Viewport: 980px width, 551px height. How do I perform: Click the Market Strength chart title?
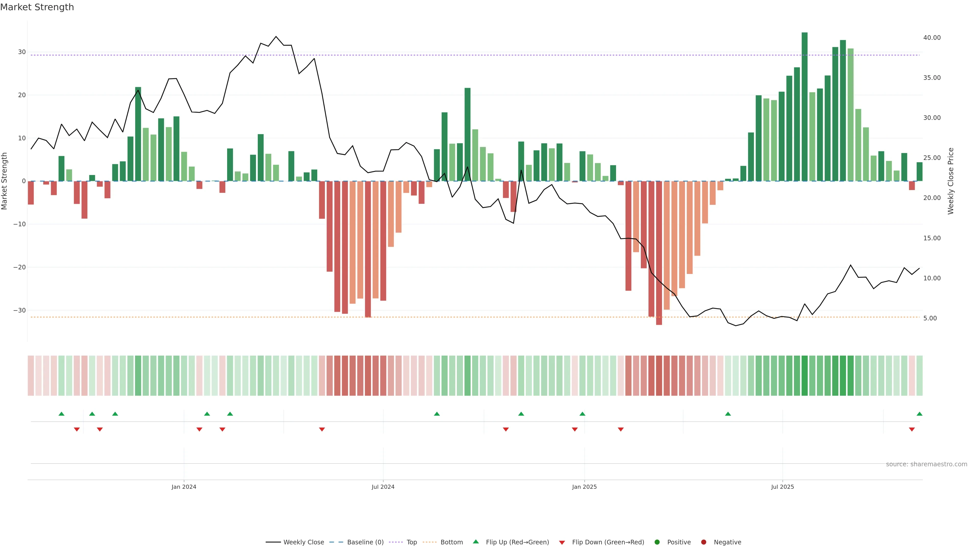(37, 7)
